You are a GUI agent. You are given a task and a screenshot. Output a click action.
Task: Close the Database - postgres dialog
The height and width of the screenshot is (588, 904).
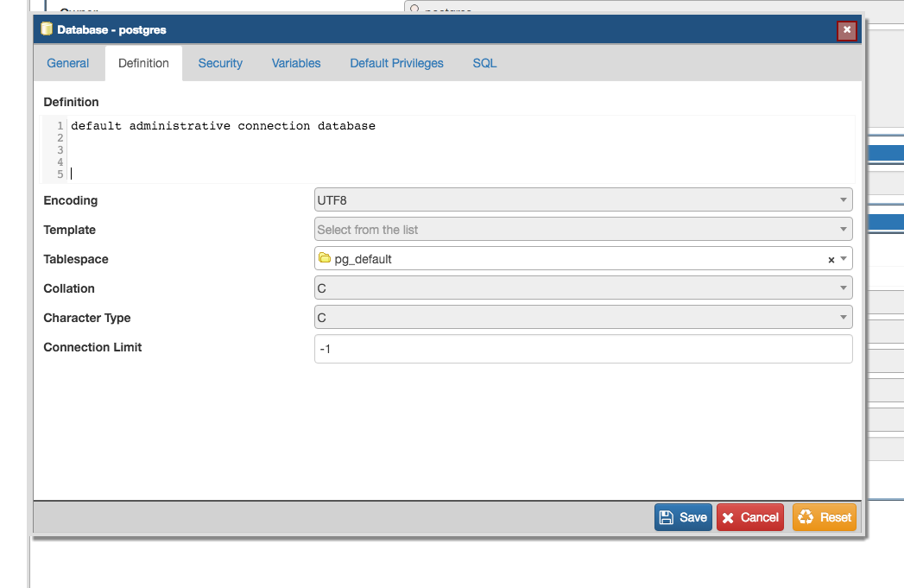846,30
